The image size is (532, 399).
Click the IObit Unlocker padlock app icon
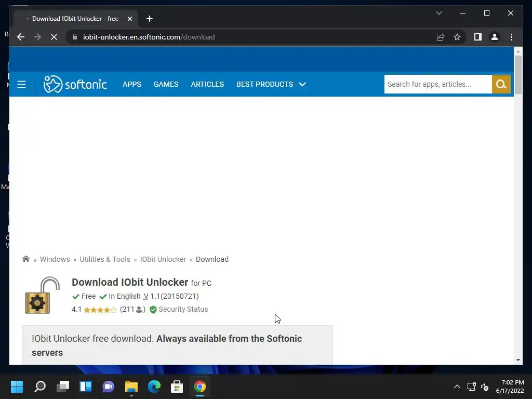[x=43, y=295]
